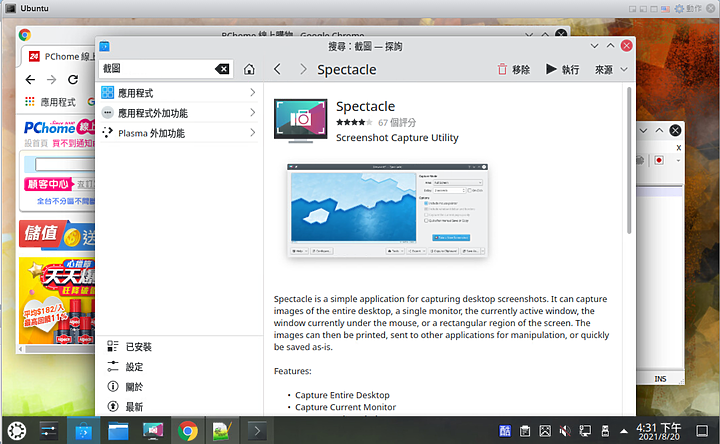720x444 pixels.
Task: Click the INS indicator in the status bar
Action: click(x=660, y=379)
